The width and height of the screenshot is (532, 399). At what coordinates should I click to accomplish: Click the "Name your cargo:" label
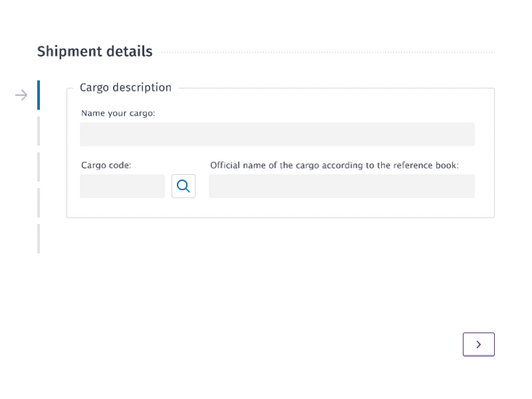point(118,113)
